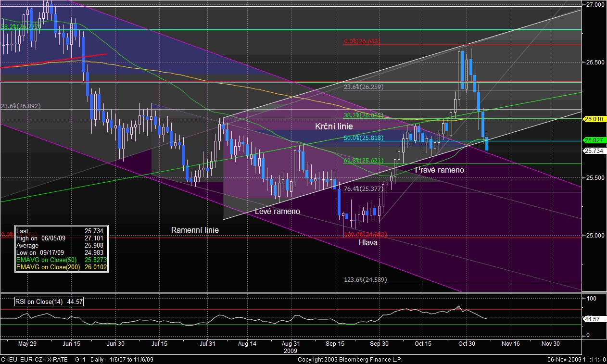Click the 'Levé rameno' annotation text
The image size is (607, 364).
pos(277,211)
